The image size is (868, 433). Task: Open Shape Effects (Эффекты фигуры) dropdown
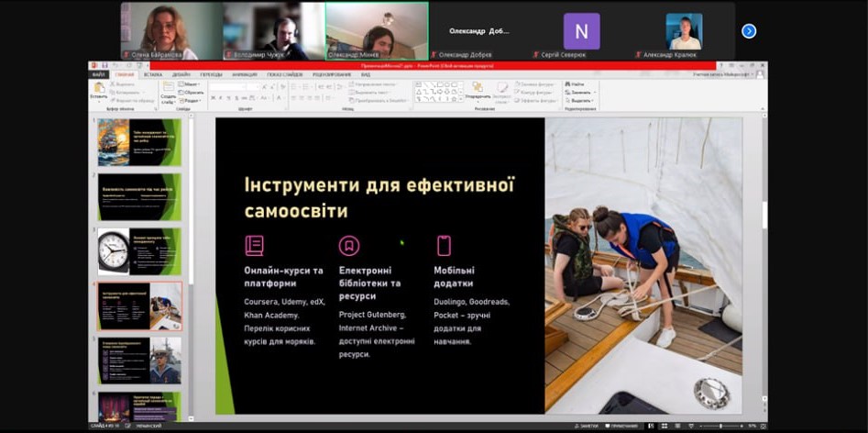pyautogui.click(x=536, y=101)
